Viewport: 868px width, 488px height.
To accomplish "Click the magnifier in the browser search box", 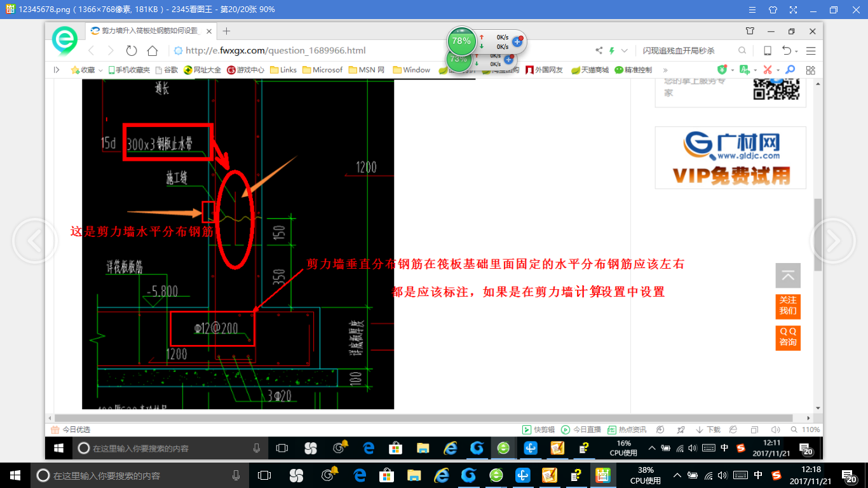I will pyautogui.click(x=742, y=50).
